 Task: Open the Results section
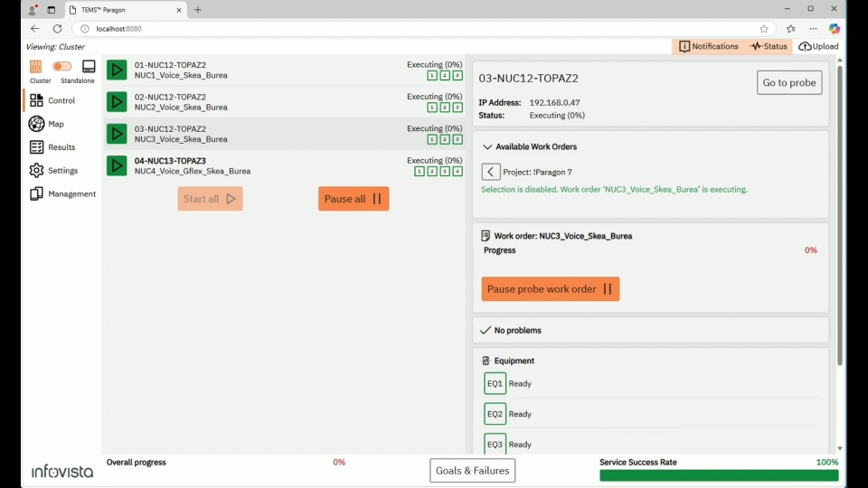(x=52, y=147)
